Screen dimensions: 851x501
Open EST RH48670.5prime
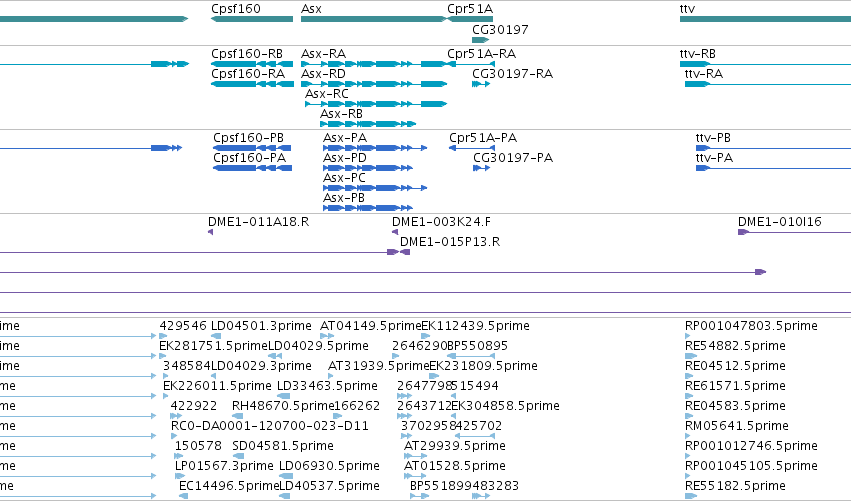(283, 407)
